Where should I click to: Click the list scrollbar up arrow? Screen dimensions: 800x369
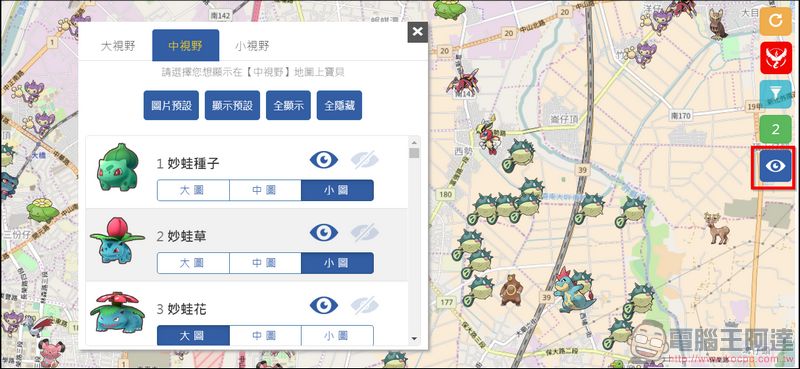(414, 142)
